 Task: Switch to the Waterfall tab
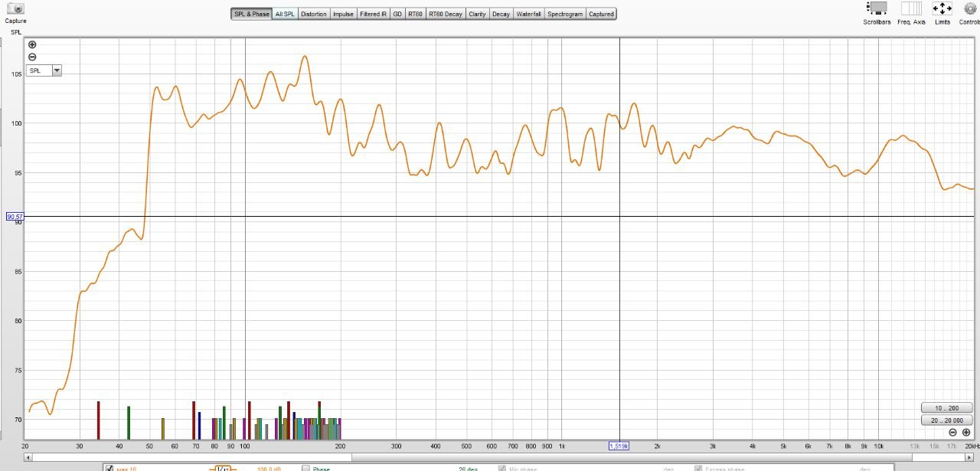click(528, 14)
